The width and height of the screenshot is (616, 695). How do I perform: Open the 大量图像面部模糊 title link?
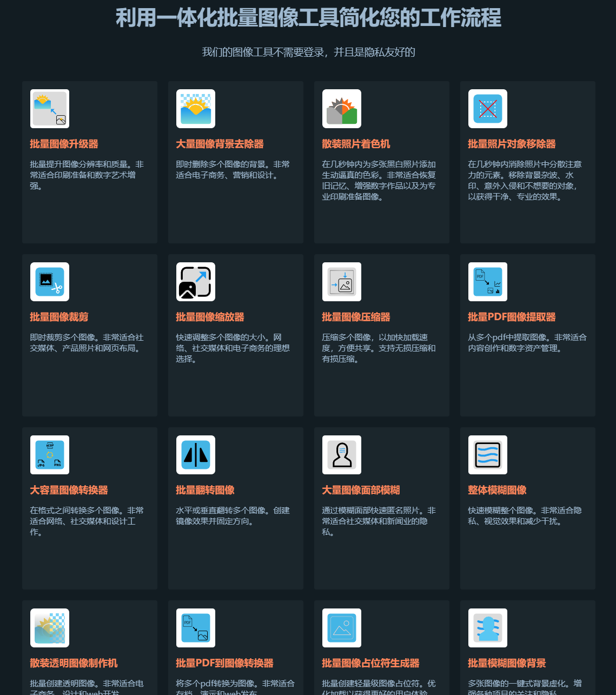click(361, 490)
